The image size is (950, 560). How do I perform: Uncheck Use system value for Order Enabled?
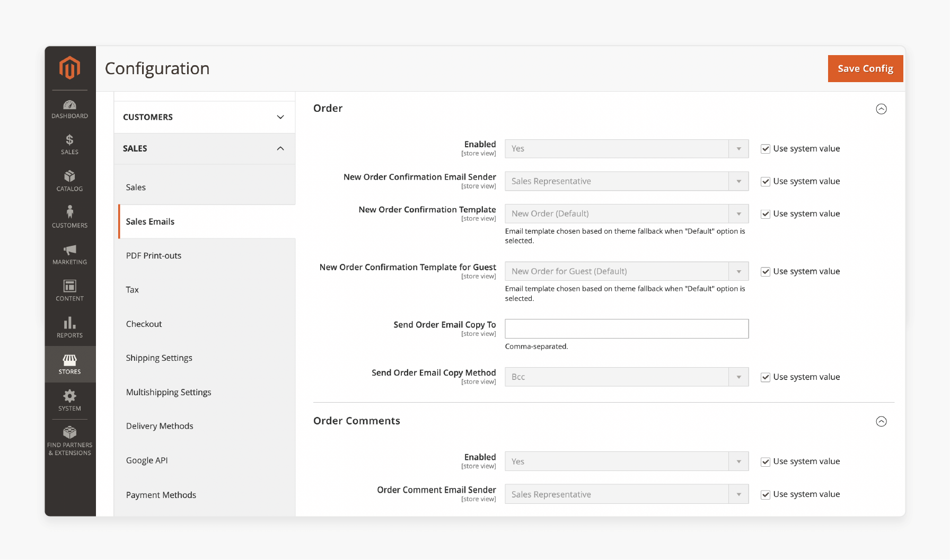[765, 149]
